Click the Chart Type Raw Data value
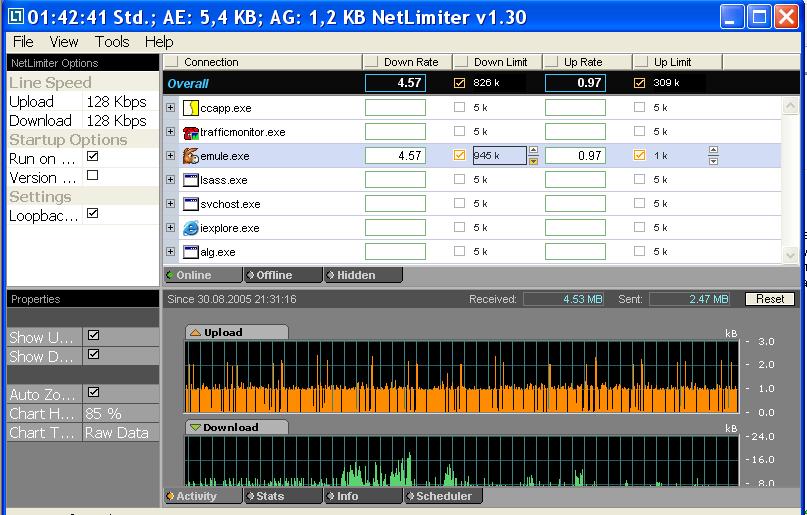The height and width of the screenshot is (515, 807). pyautogui.click(x=120, y=433)
